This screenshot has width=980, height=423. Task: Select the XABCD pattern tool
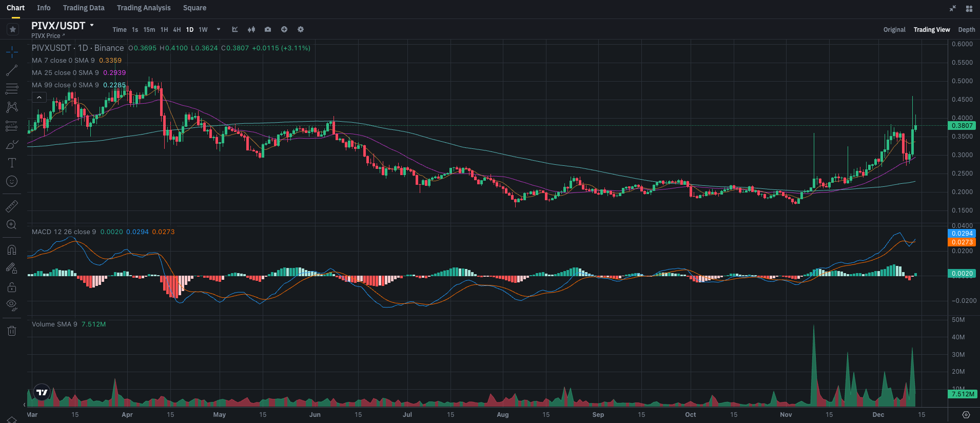pyautogui.click(x=12, y=107)
